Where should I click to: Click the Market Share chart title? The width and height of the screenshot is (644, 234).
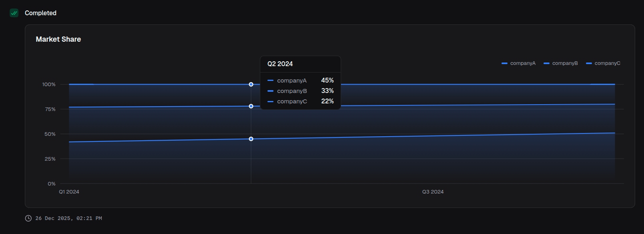coord(58,39)
